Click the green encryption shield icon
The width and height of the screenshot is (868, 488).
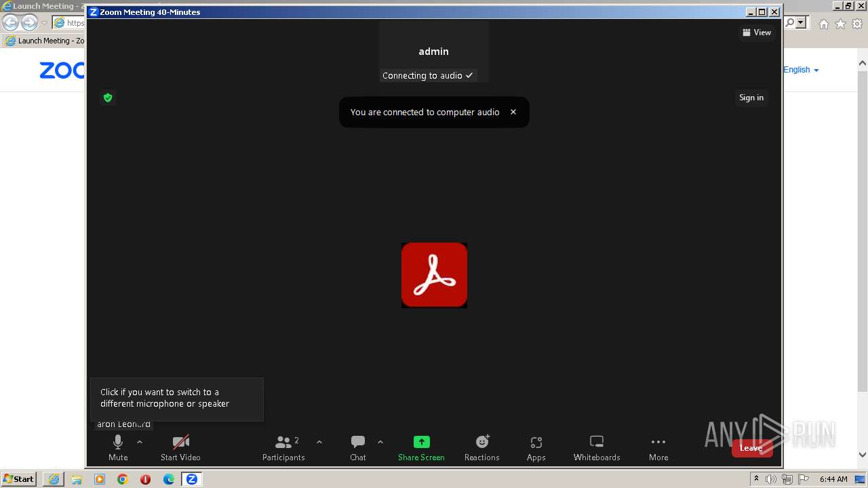108,98
